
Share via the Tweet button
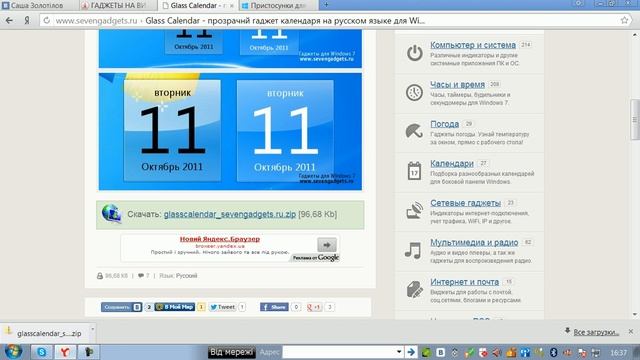click(x=222, y=307)
